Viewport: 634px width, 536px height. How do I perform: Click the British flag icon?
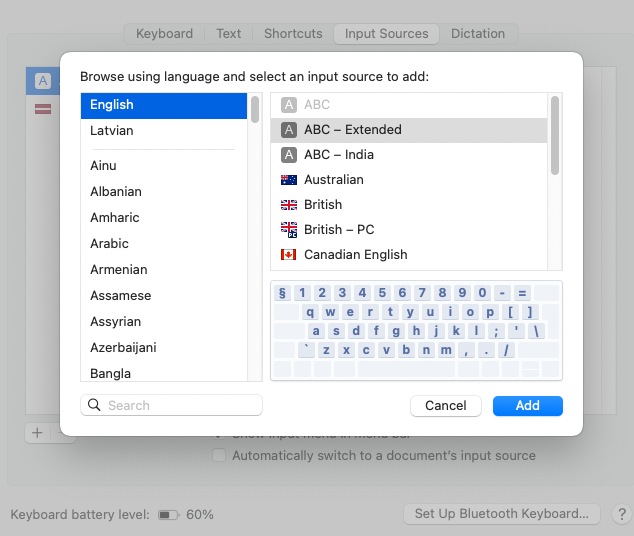(x=289, y=205)
